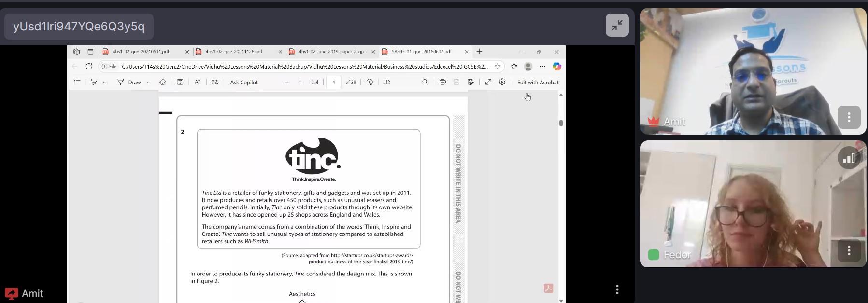This screenshot has height=303, width=868.
Task: Click the Read aloud icon
Action: tap(198, 82)
